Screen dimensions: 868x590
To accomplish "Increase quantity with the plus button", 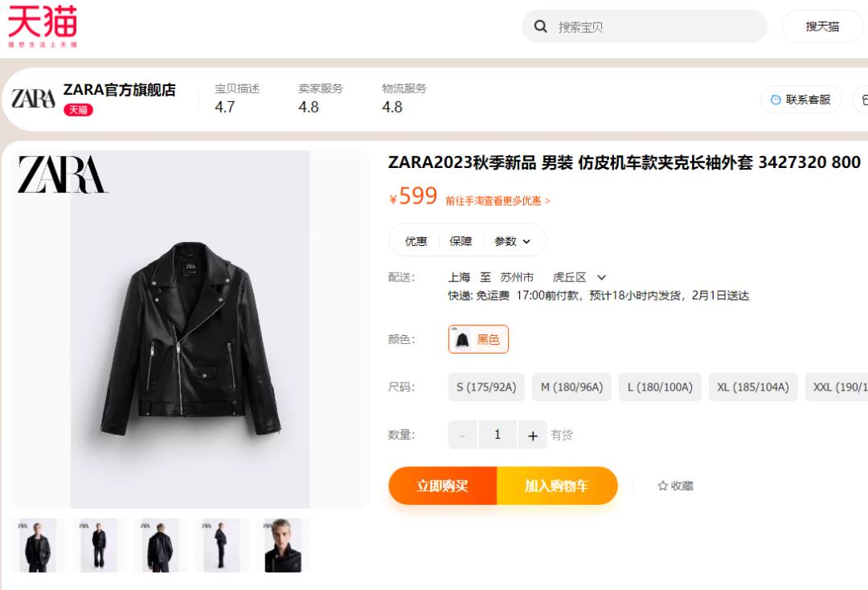I will 533,435.
